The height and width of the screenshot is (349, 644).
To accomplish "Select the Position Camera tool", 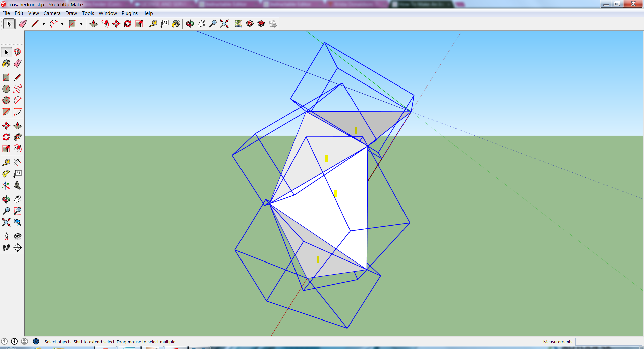I will pos(6,236).
